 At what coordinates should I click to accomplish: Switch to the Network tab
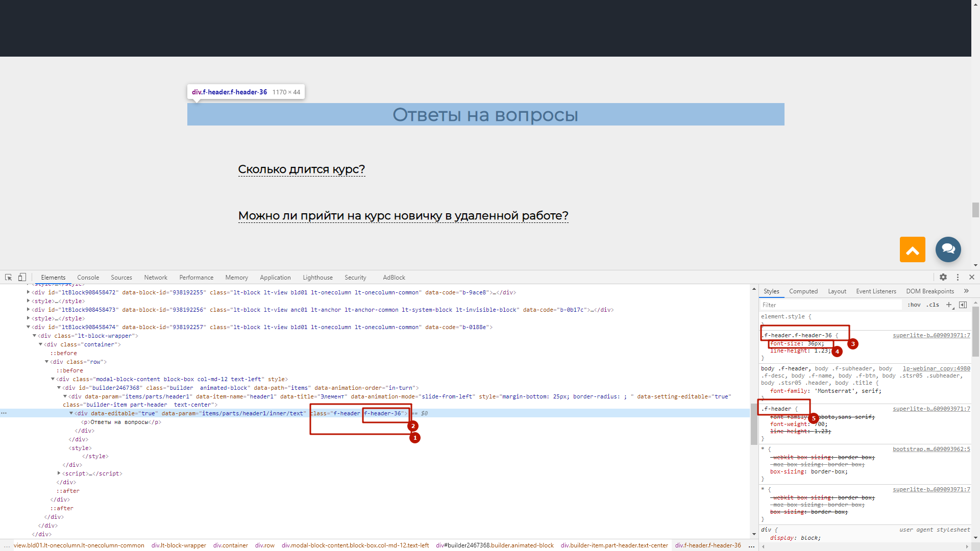pos(156,278)
